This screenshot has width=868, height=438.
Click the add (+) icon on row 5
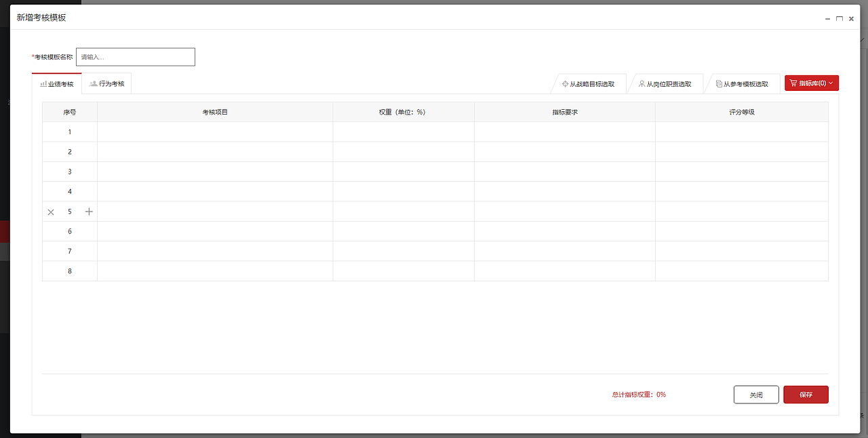[89, 212]
